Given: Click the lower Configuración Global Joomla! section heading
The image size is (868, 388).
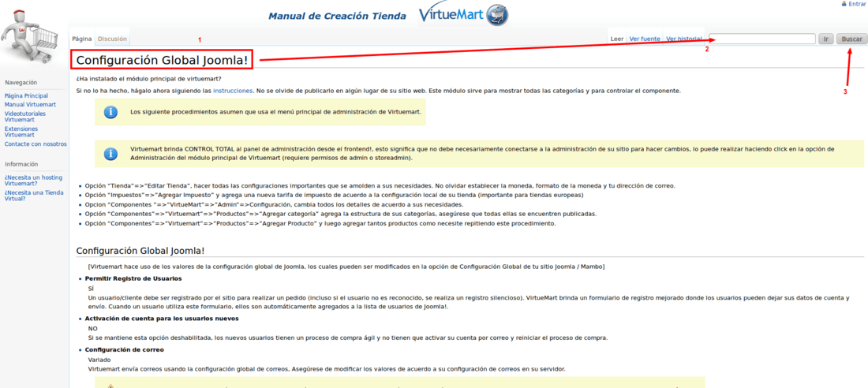Looking at the screenshot, I should 140,251.
